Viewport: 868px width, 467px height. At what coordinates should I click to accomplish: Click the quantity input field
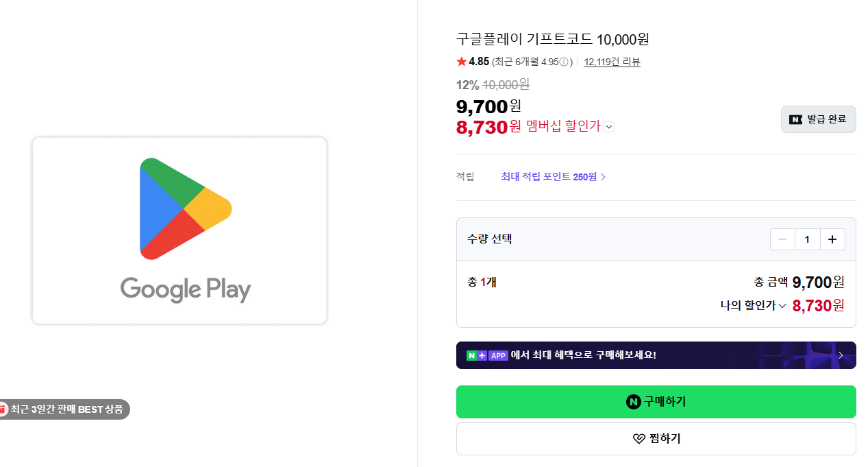807,239
